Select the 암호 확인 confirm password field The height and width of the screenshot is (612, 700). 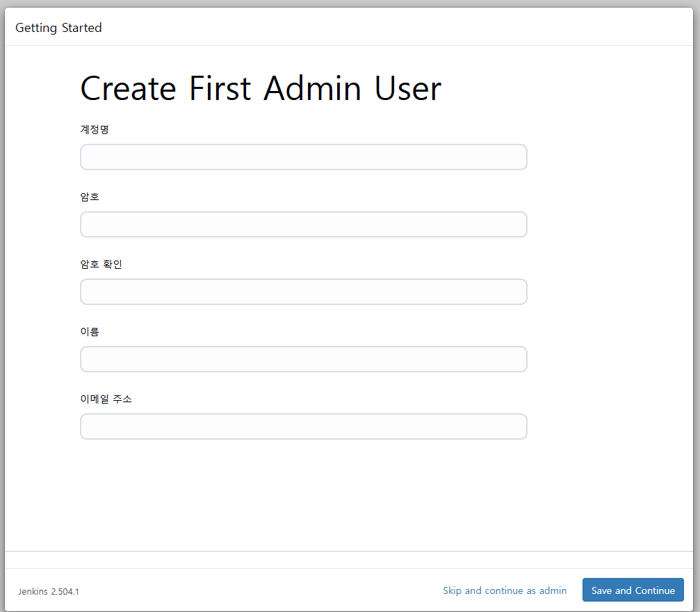tap(304, 292)
